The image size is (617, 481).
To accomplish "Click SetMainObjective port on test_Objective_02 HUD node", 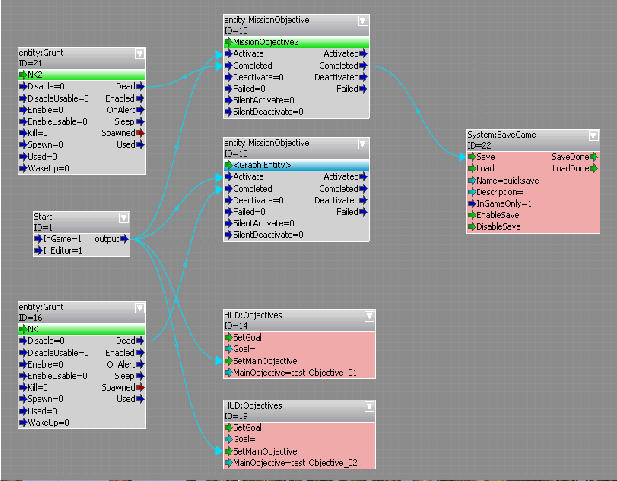I will [229, 451].
